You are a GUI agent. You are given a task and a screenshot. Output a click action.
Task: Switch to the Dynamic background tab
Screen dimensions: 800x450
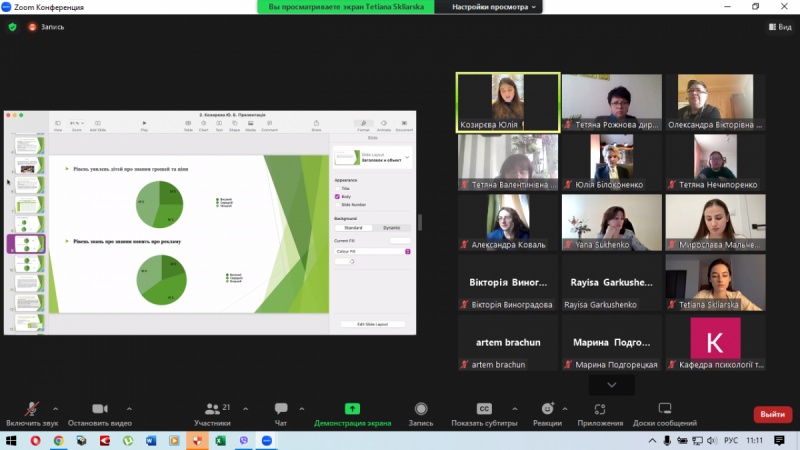pos(392,227)
